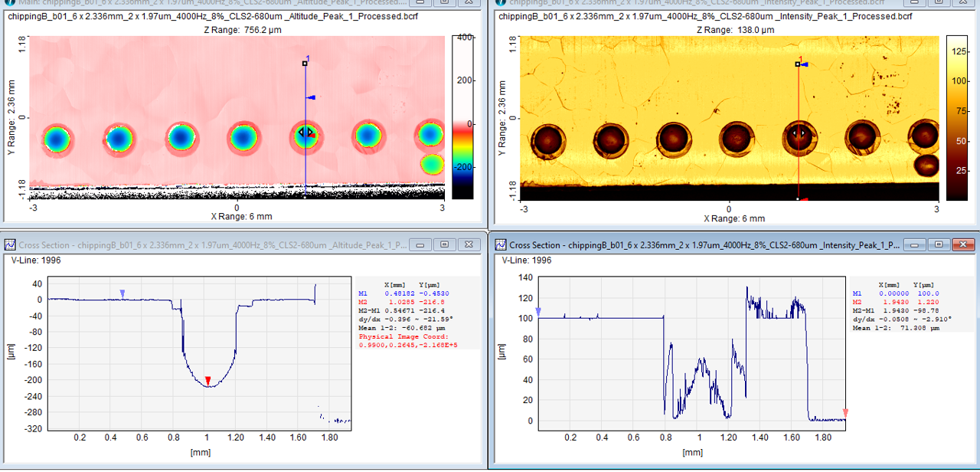This screenshot has height=472, width=980.
Task: Close the Altitude Cross Section window
Action: 469,245
